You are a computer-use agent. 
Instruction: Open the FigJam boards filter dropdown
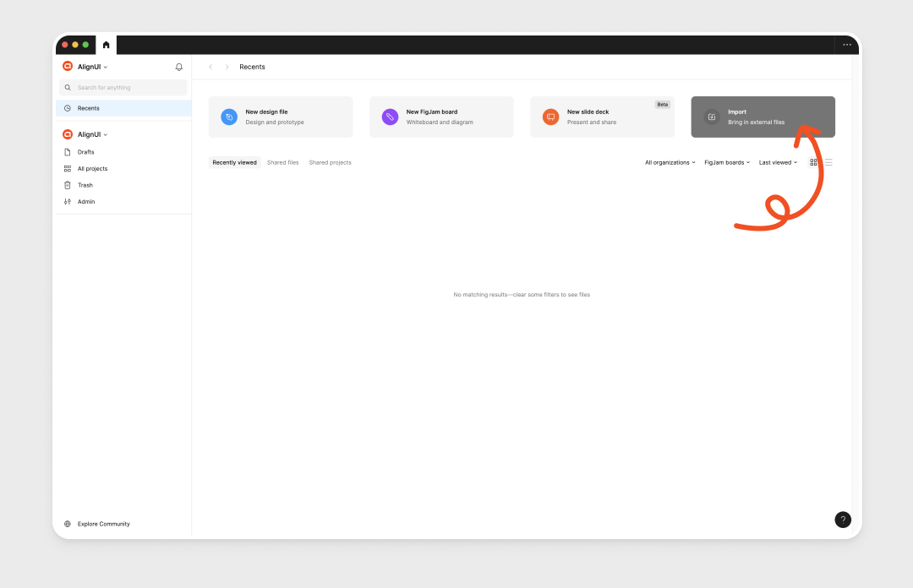click(x=727, y=162)
